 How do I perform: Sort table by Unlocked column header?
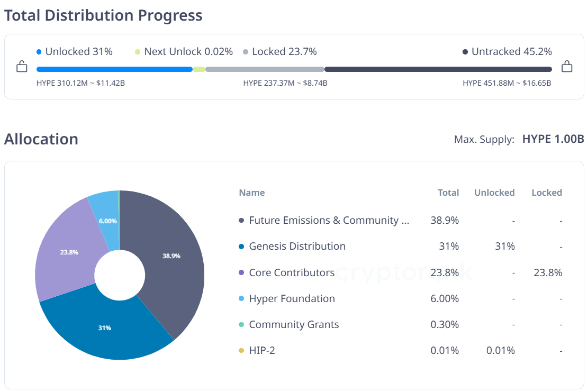pyautogui.click(x=494, y=193)
